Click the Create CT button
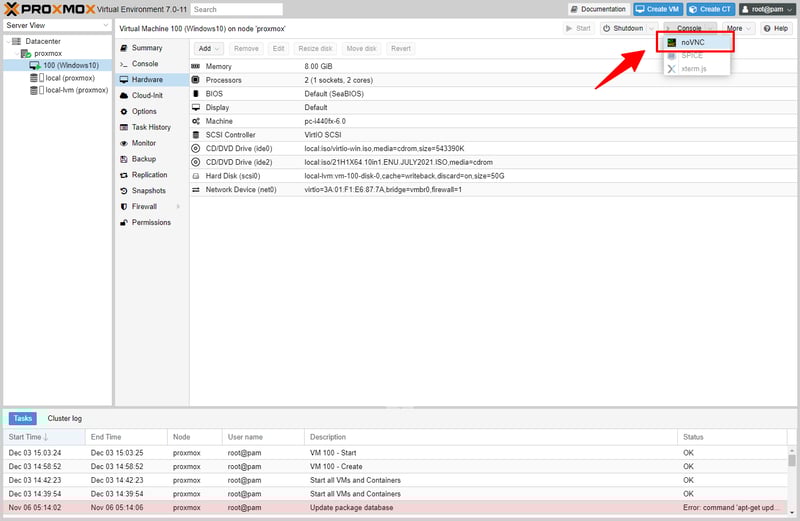This screenshot has width=800, height=521. (x=711, y=9)
